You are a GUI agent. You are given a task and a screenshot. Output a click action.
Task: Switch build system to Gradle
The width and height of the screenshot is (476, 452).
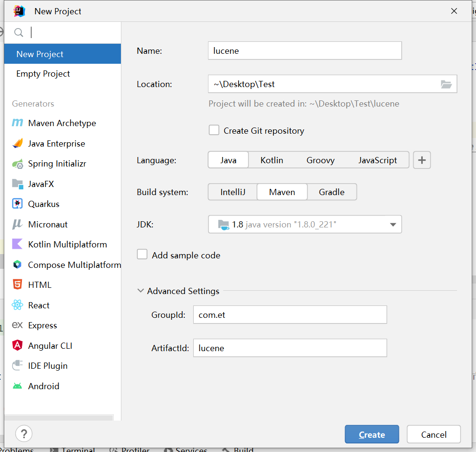point(331,192)
